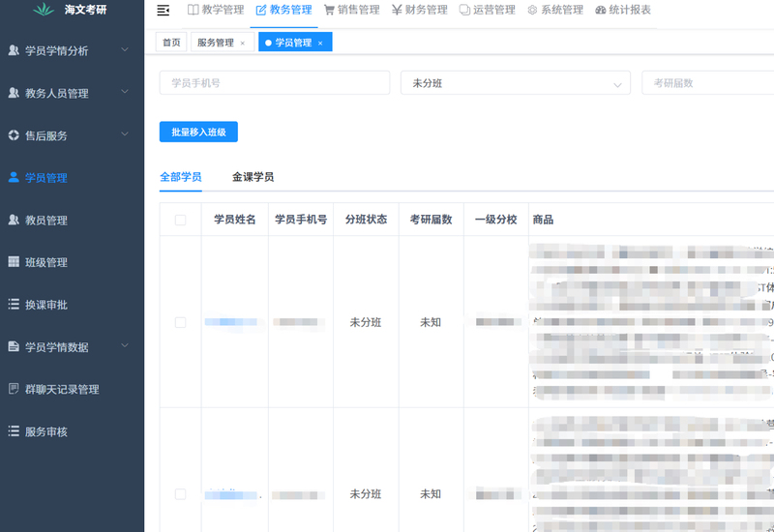774x532 pixels.
Task: Click the sidebar collapse hamburger icon
Action: click(163, 11)
